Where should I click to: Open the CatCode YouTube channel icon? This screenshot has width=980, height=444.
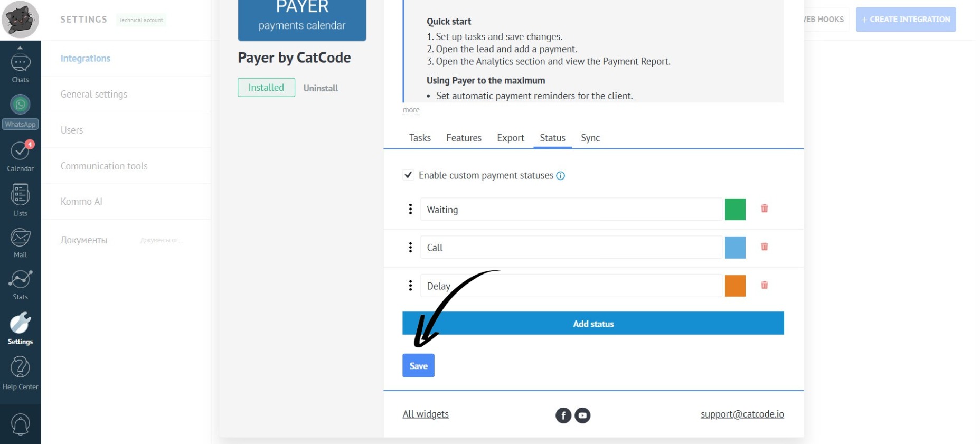[582, 415]
